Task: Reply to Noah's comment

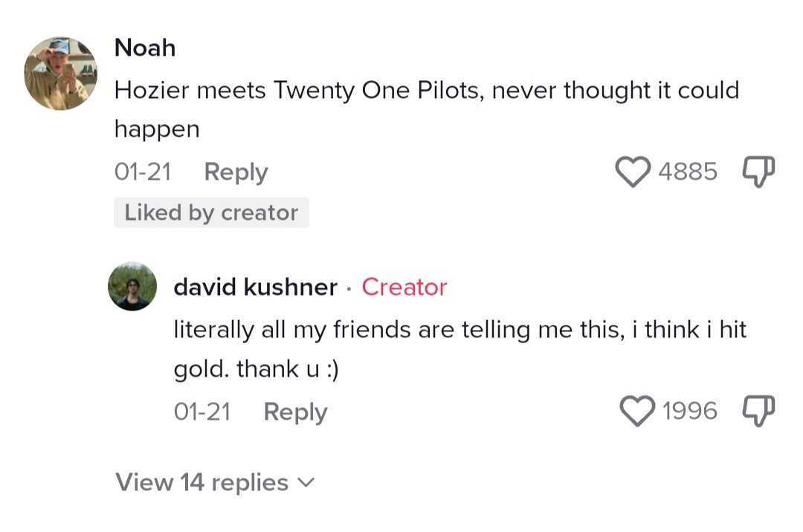Action: (236, 172)
